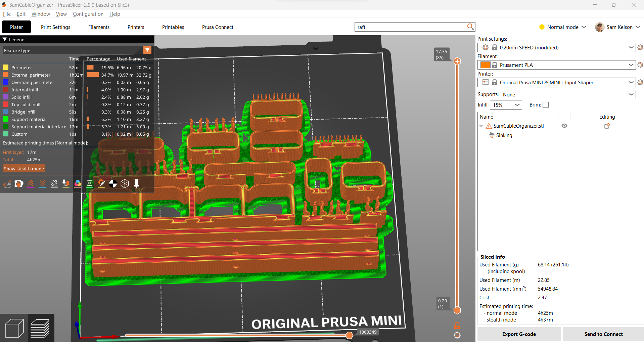Open layer slider settings cog
This screenshot has width=644, height=342.
(457, 335)
